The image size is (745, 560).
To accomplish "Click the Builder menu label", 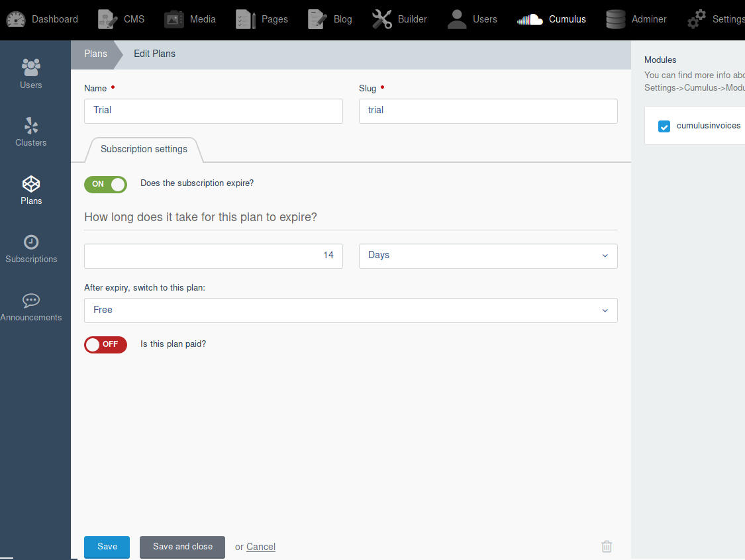I will (413, 19).
